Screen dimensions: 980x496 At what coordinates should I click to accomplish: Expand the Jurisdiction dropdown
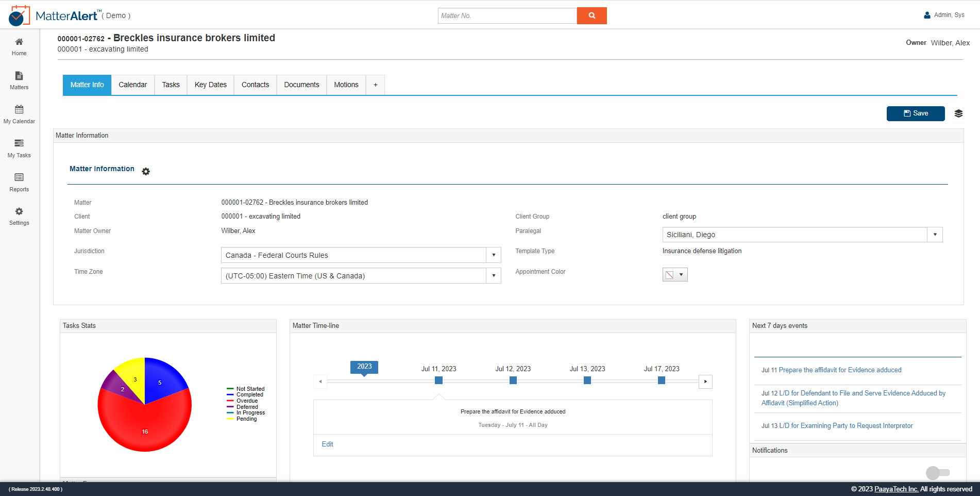point(494,255)
